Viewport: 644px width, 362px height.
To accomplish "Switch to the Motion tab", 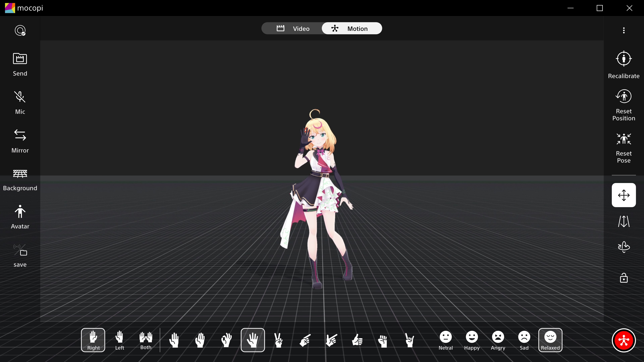I will 352,28.
